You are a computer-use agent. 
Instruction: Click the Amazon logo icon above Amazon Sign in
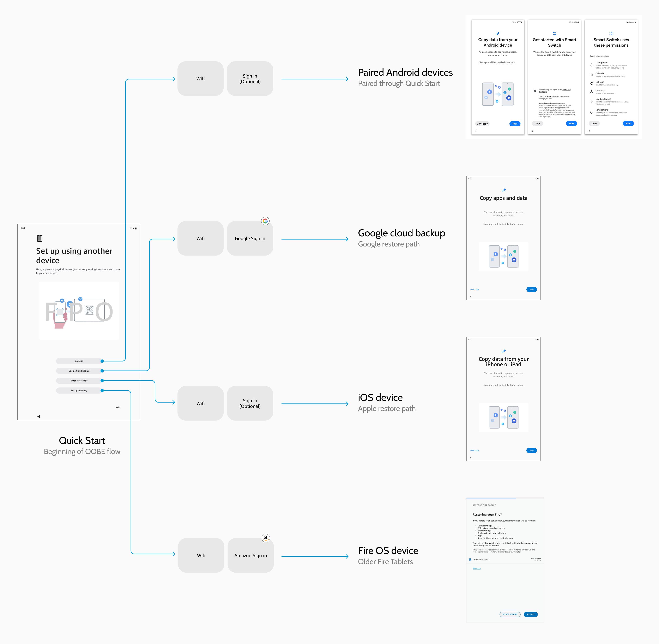266,538
